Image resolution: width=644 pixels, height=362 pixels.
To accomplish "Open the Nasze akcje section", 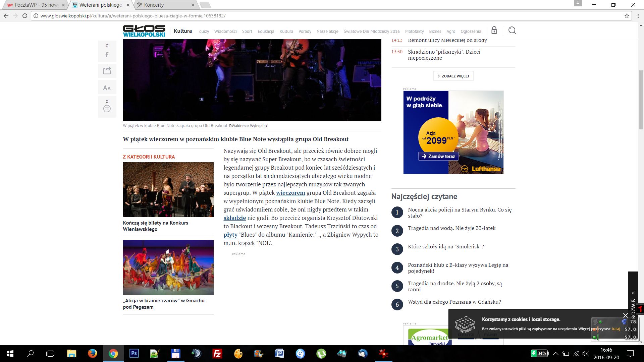I will point(327,32).
